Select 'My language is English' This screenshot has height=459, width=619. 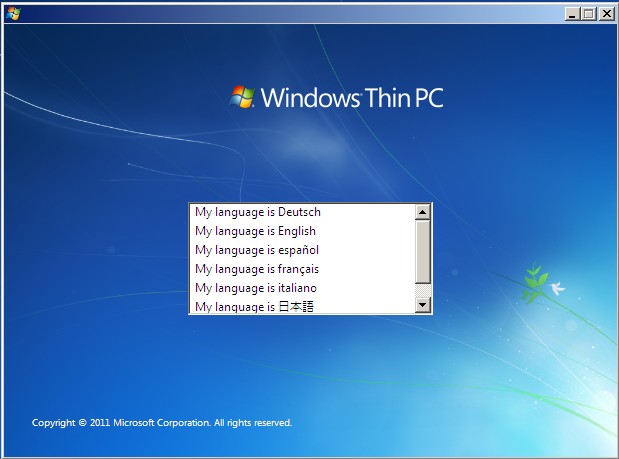coord(302,231)
